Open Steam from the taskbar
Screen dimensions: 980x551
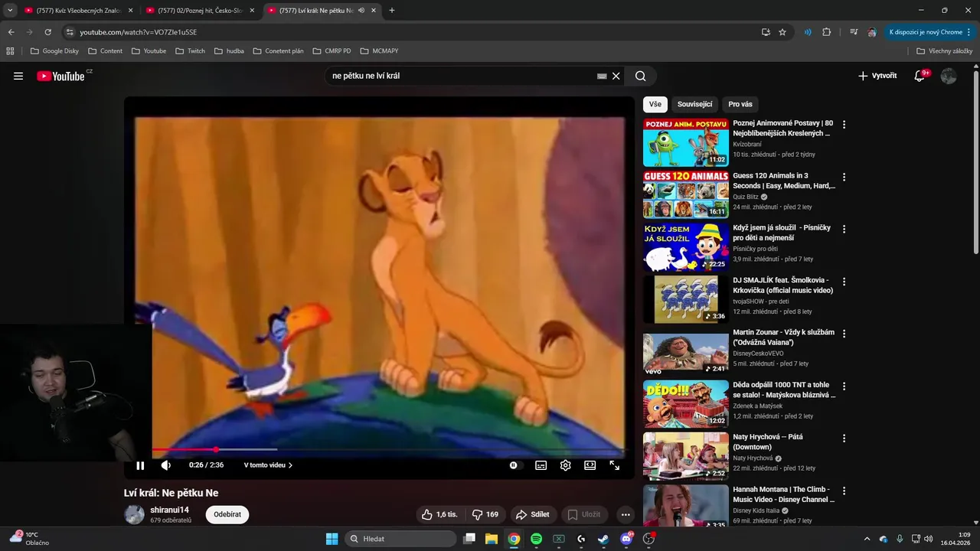(603, 539)
